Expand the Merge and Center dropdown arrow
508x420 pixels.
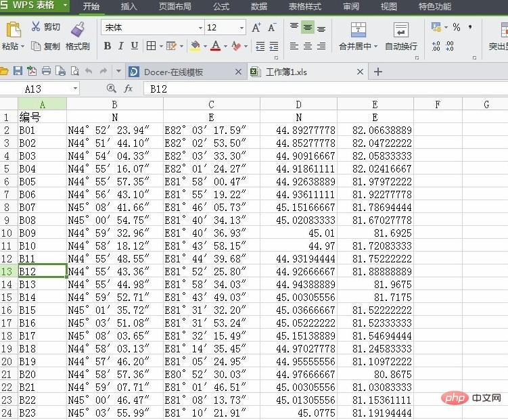[x=375, y=46]
